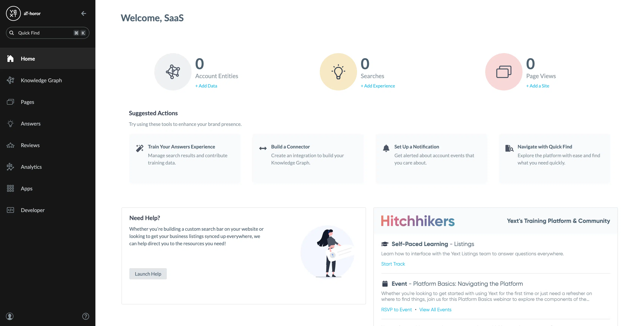Click the Launch Help button
The width and height of the screenshot is (644, 326).
pos(148,274)
